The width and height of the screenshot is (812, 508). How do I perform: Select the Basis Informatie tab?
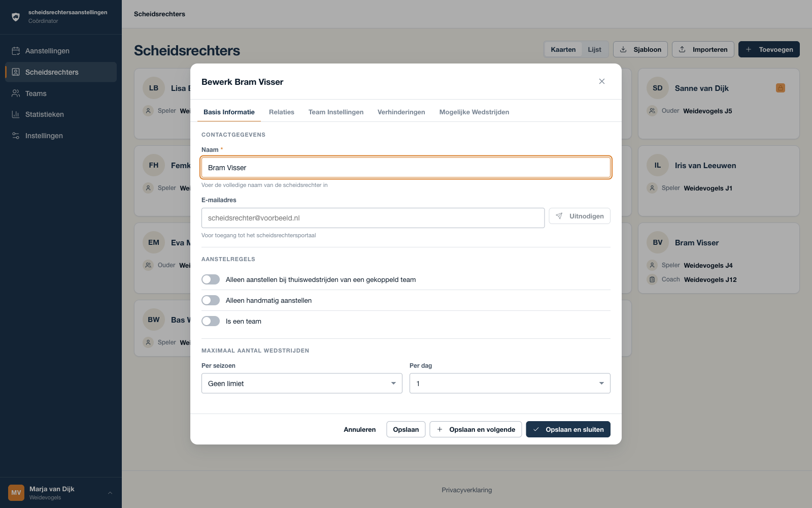pos(229,112)
